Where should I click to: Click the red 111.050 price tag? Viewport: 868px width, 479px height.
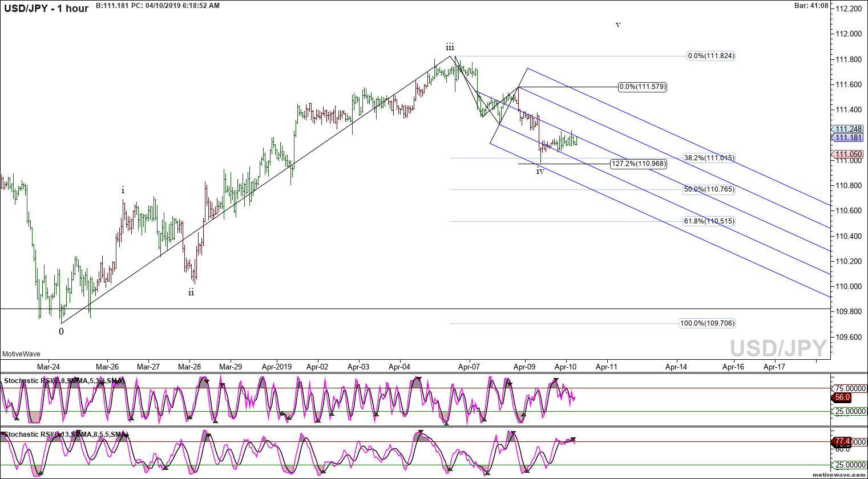849,155
